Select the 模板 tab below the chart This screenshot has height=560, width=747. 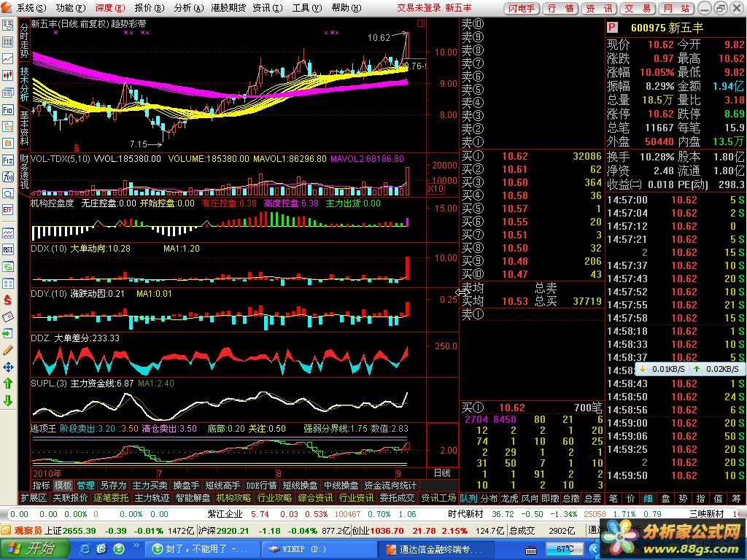63,486
